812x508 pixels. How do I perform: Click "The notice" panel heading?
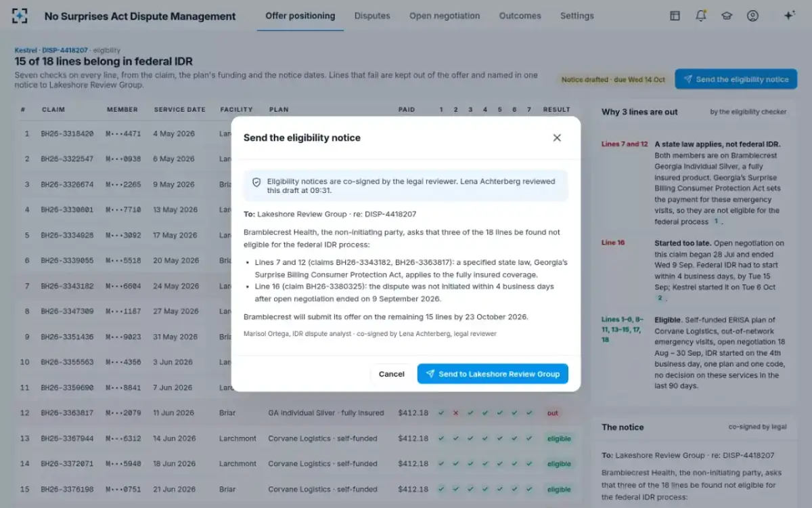[x=623, y=427]
